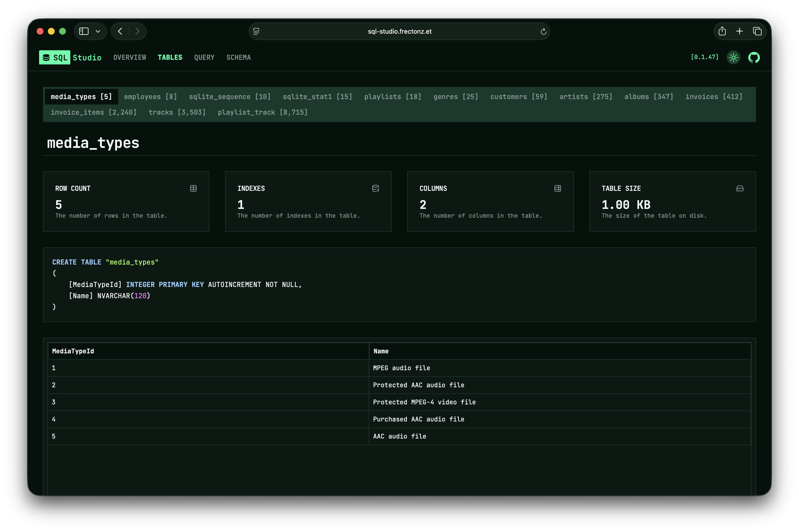Screen dimensions: 799x532
Task: Toggle the light/dark theme sun icon
Action: click(x=733, y=57)
